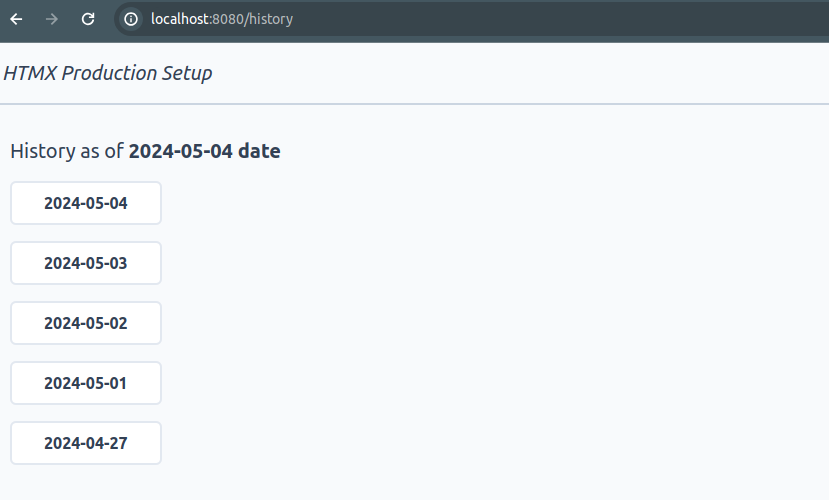Click the word 'date' in the heading
This screenshot has height=500, width=829.
tap(259, 151)
